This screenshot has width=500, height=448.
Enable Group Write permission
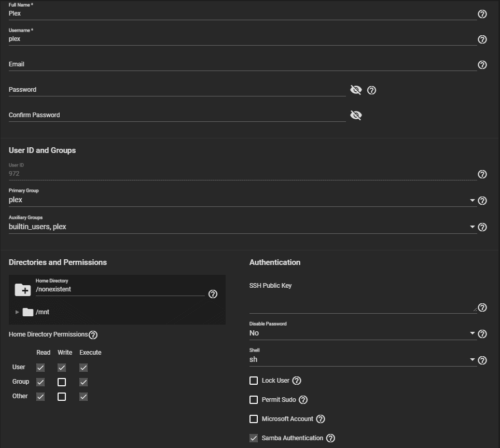coord(62,382)
